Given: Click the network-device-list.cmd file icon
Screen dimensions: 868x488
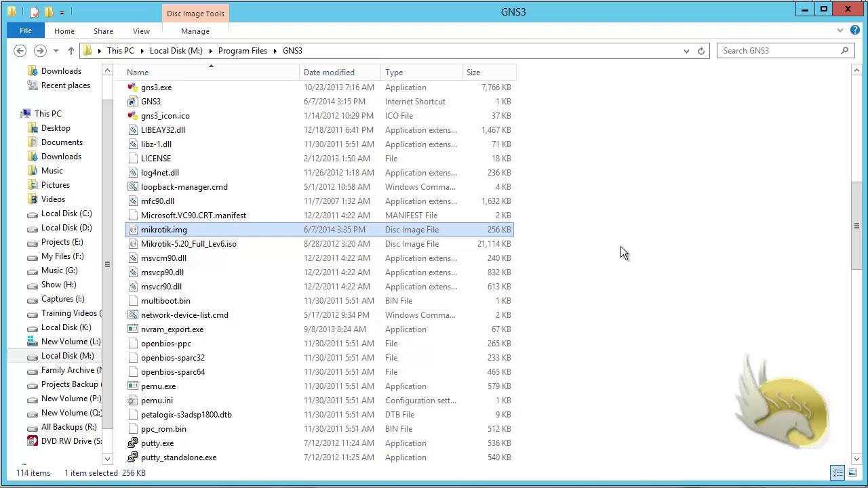Looking at the screenshot, I should coord(133,315).
